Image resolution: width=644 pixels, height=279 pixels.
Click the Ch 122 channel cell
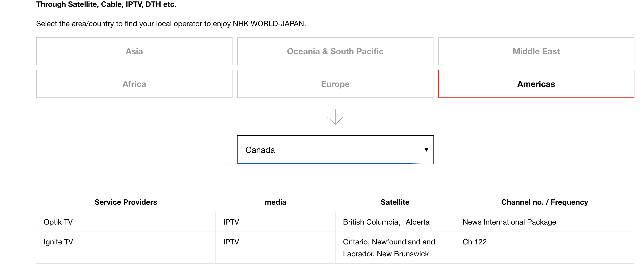coord(475,242)
